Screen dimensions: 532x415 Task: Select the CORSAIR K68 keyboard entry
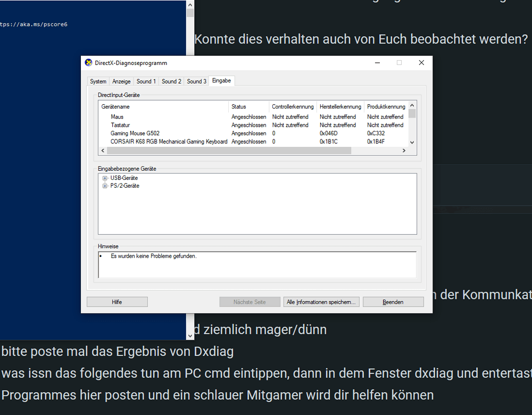tap(169, 142)
